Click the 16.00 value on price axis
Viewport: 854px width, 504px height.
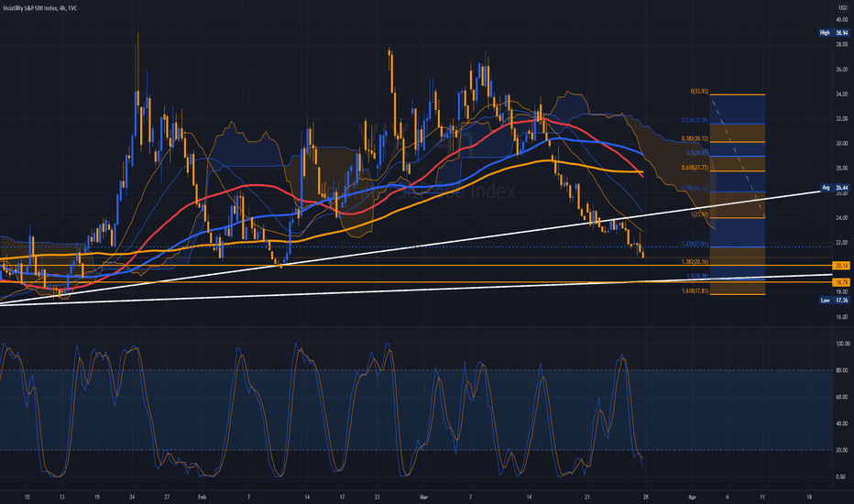pyautogui.click(x=842, y=316)
